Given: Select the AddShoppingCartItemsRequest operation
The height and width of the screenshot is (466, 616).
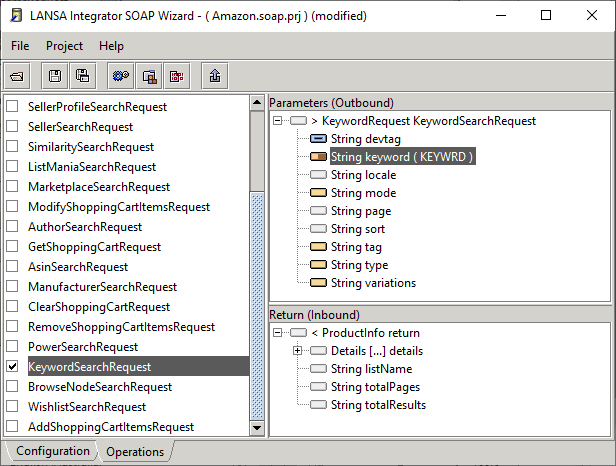Looking at the screenshot, I should click(111, 427).
